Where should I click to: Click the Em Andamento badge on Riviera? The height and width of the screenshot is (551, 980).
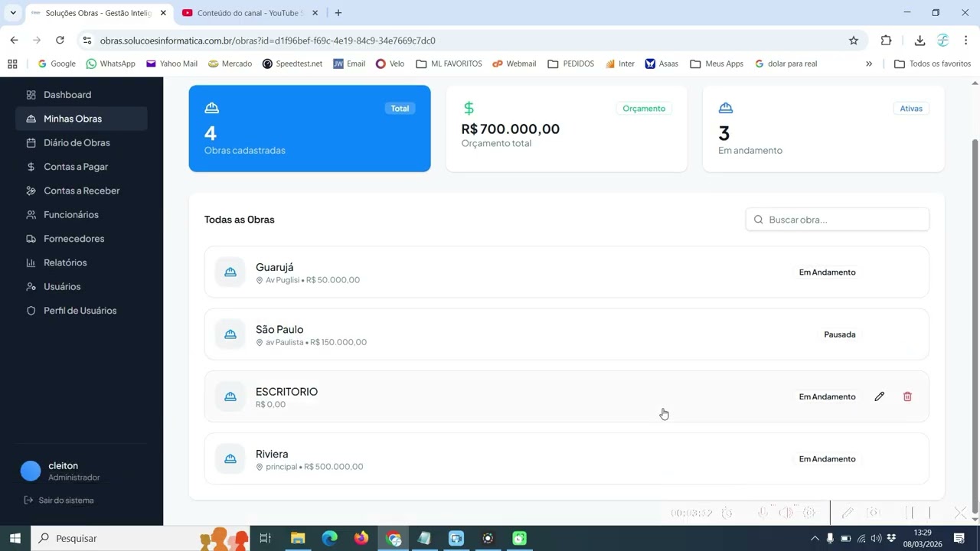click(827, 459)
